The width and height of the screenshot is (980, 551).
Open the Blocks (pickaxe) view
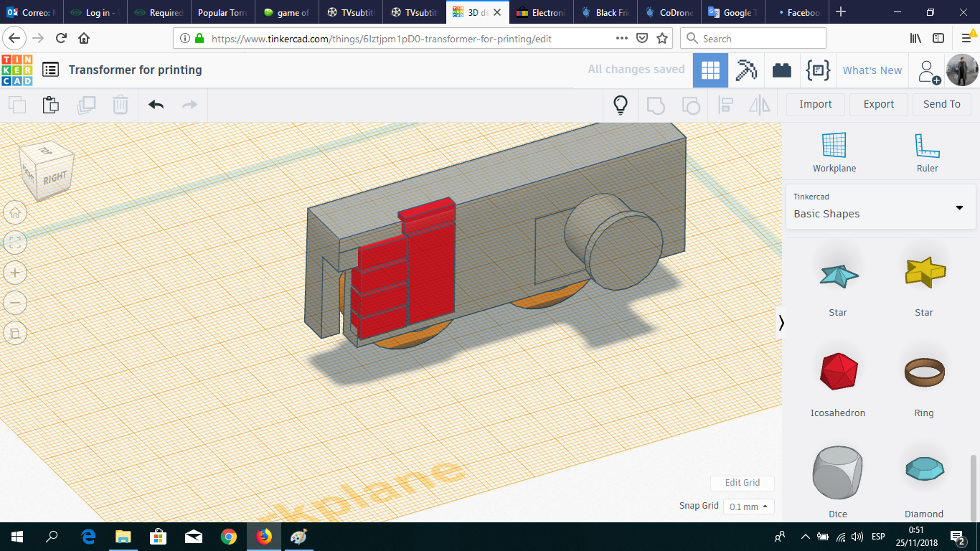point(746,70)
